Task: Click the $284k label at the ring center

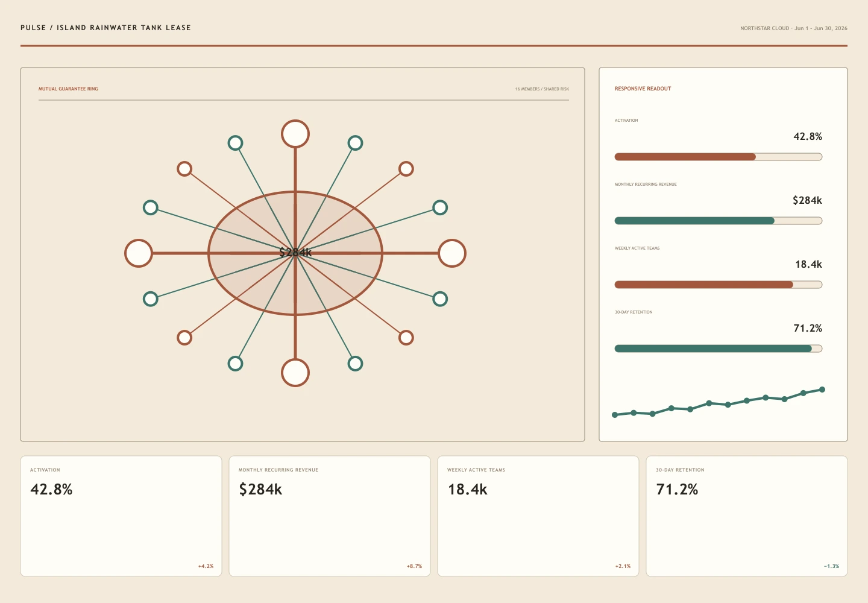Action: click(x=295, y=253)
